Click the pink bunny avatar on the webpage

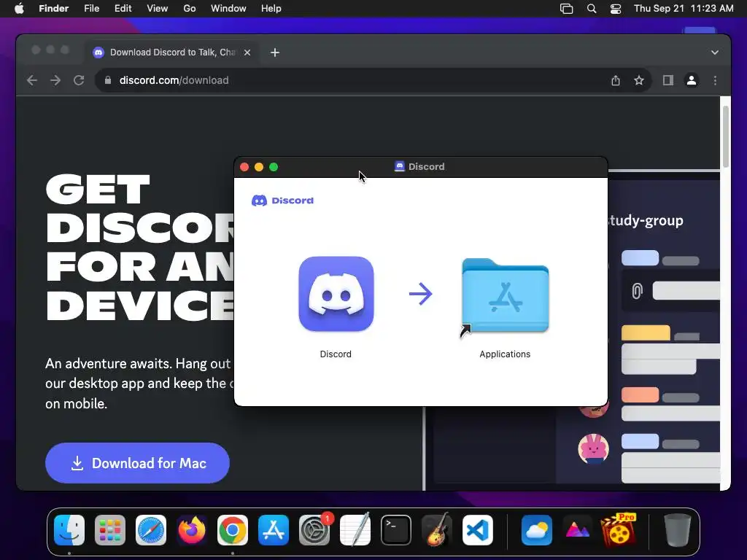(x=593, y=448)
